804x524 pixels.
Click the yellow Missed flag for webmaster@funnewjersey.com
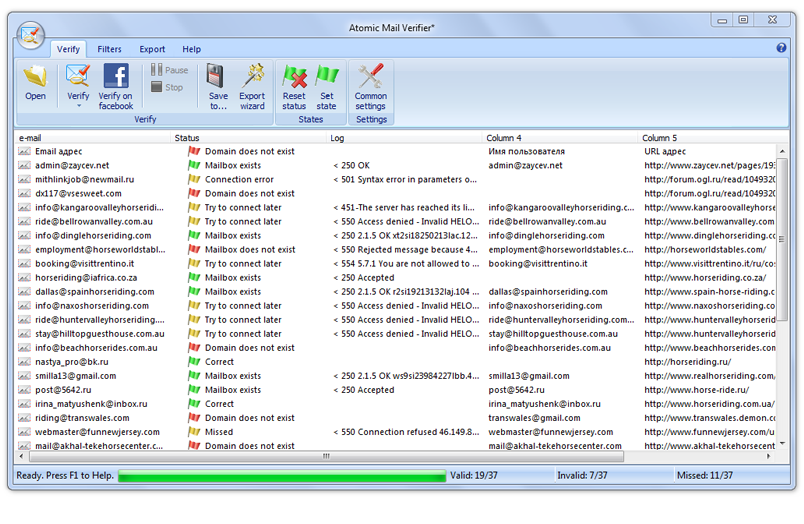pos(194,432)
